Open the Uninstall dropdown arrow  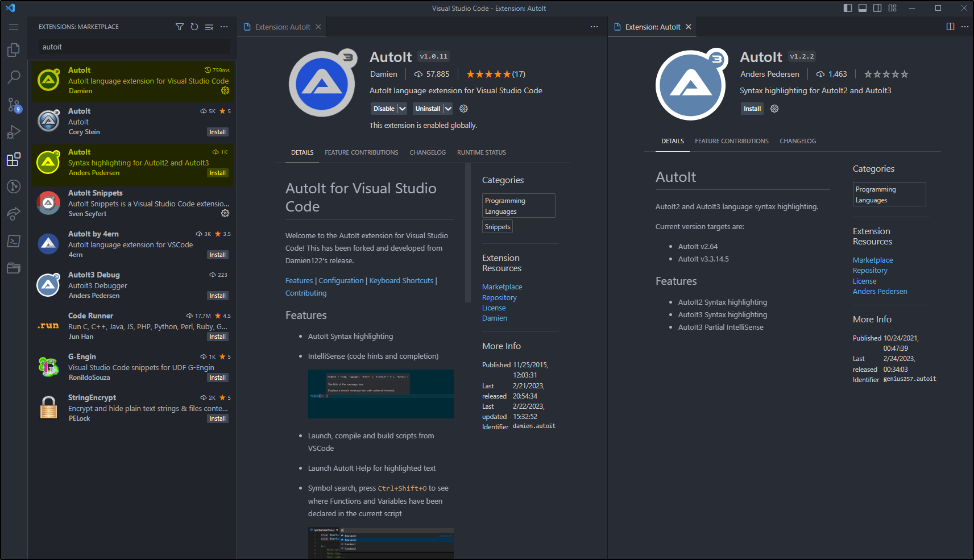[x=448, y=108]
